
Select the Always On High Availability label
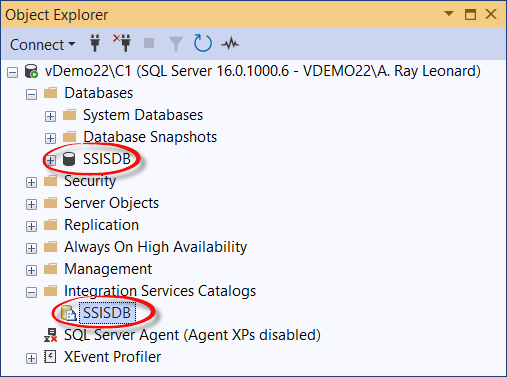tap(156, 247)
